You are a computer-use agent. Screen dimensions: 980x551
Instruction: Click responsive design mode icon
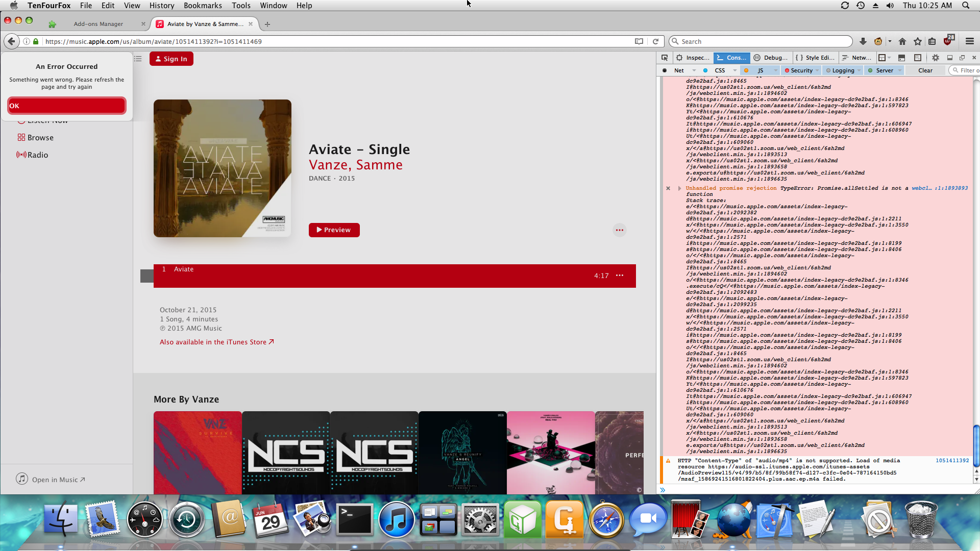pyautogui.click(x=918, y=58)
